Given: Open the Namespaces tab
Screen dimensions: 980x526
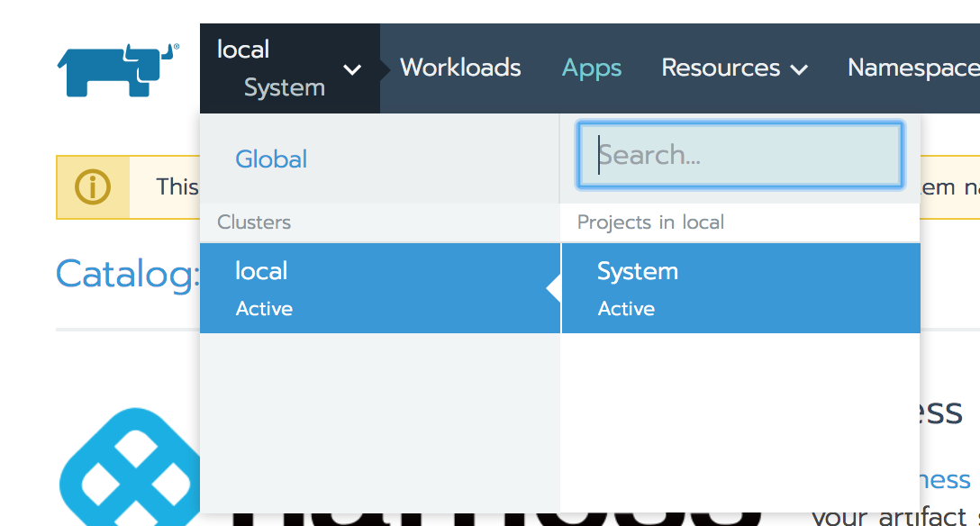Looking at the screenshot, I should 913,68.
